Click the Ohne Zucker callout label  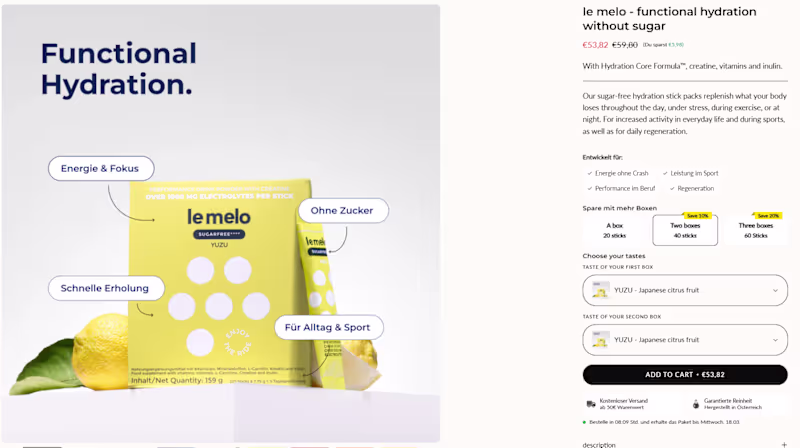(342, 210)
